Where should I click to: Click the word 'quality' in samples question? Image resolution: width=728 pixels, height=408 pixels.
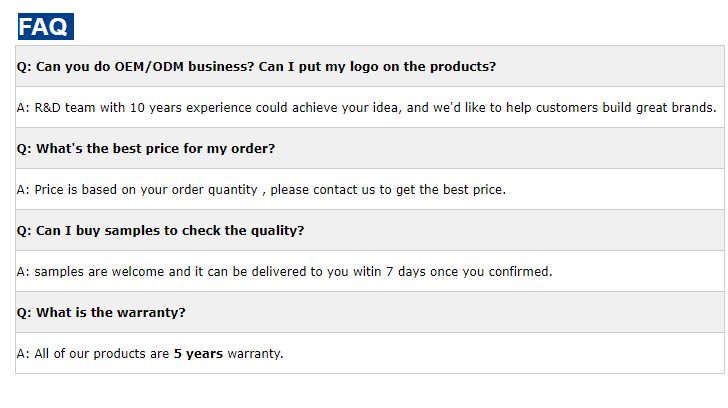(x=274, y=231)
